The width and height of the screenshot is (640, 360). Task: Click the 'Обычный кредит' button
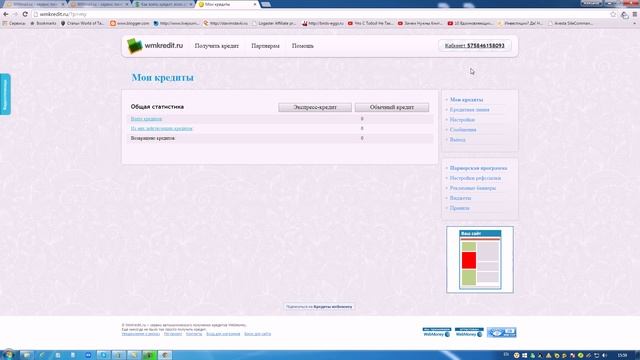[x=391, y=107]
